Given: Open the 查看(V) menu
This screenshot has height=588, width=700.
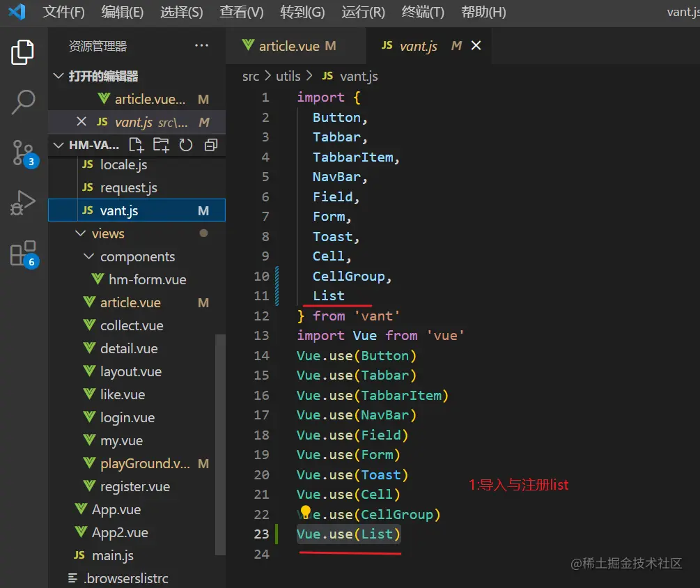Looking at the screenshot, I should point(242,12).
